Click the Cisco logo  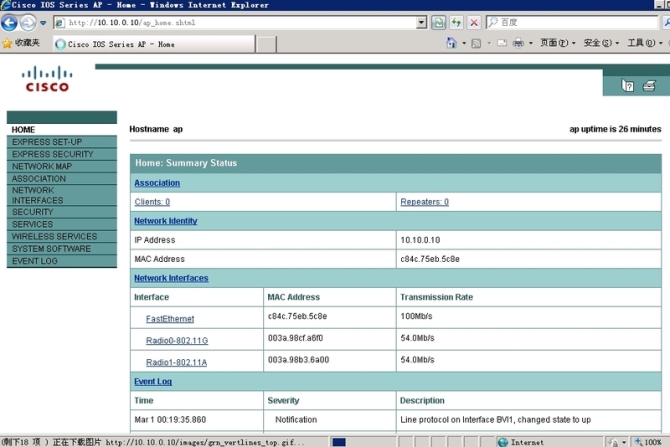coord(47,79)
